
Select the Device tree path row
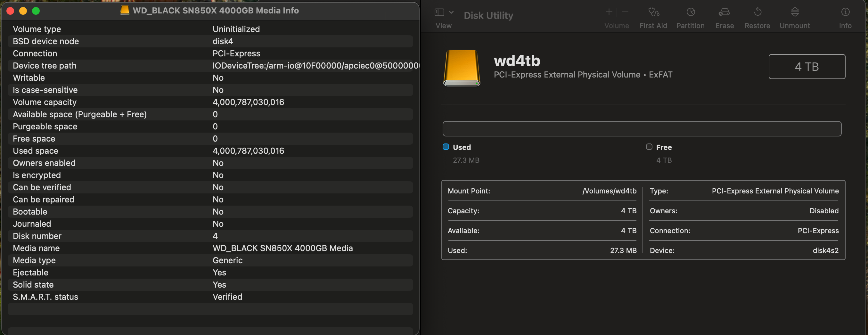coord(210,66)
